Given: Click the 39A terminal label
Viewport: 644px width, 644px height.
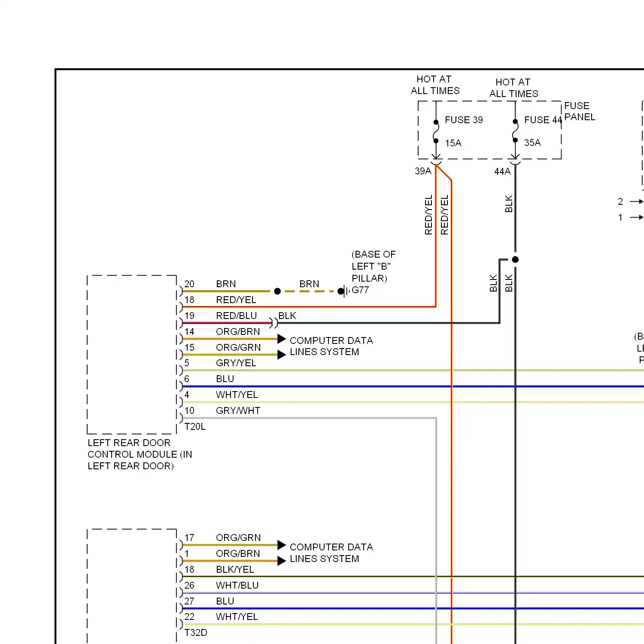Looking at the screenshot, I should click(423, 171).
